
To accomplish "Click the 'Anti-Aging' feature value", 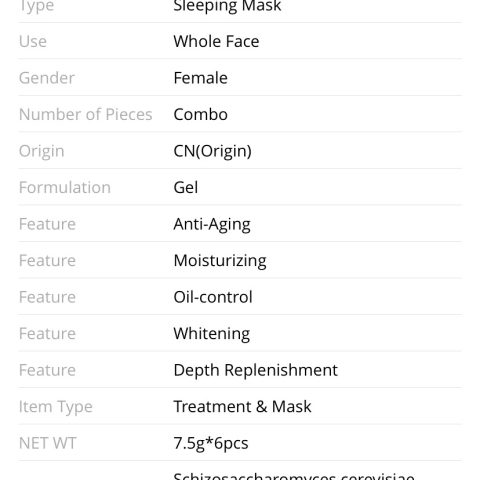I will (212, 224).
